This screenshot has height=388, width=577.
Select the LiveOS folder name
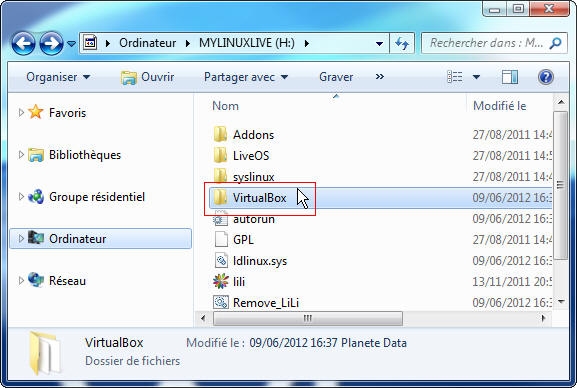(251, 156)
